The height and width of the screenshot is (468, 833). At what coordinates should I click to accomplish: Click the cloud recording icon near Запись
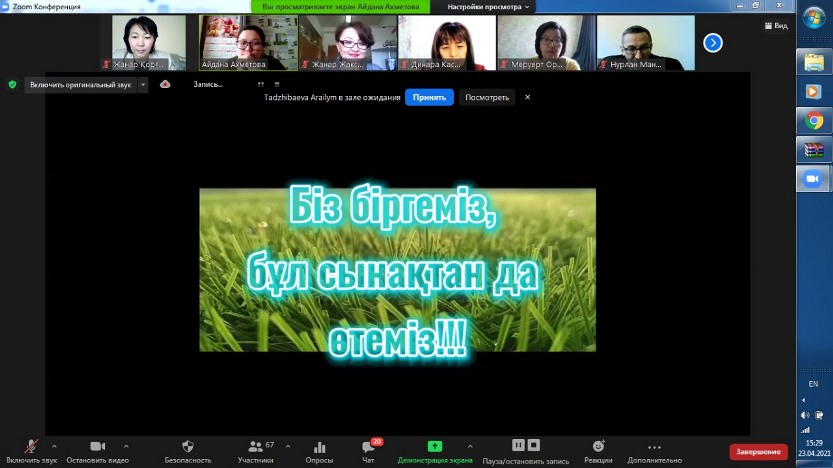click(165, 84)
